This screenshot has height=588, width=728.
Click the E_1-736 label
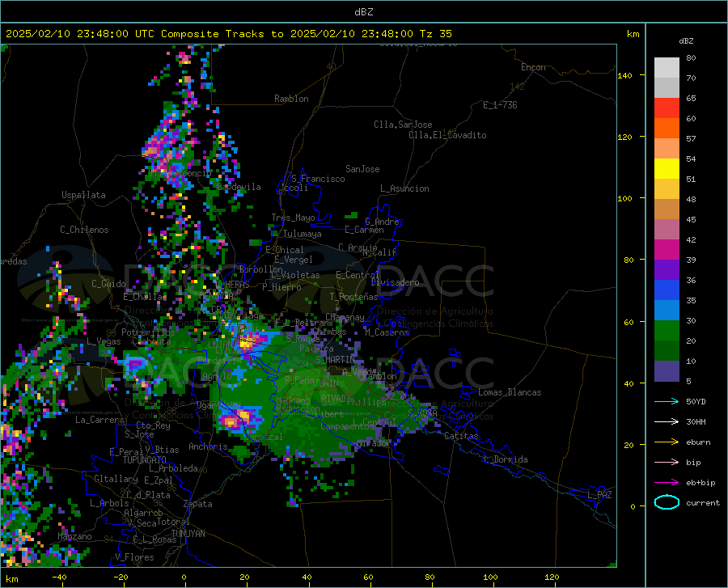(x=500, y=105)
